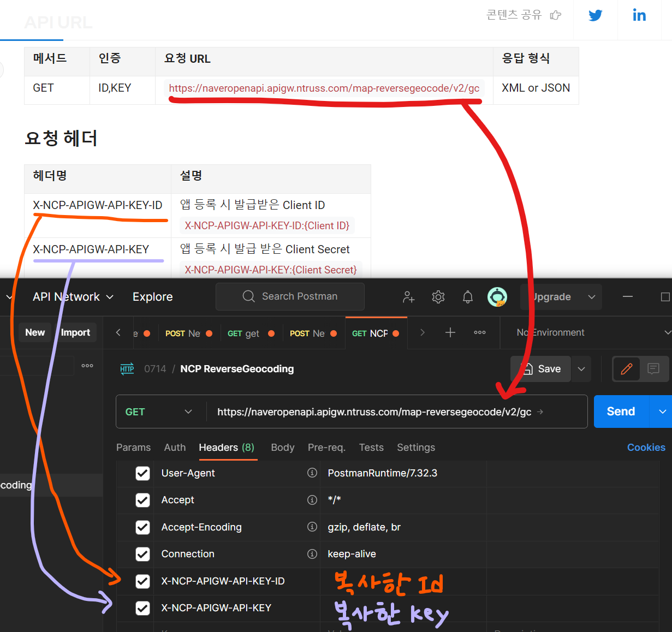Open Postman settings gear
The width and height of the screenshot is (672, 632).
438,297
